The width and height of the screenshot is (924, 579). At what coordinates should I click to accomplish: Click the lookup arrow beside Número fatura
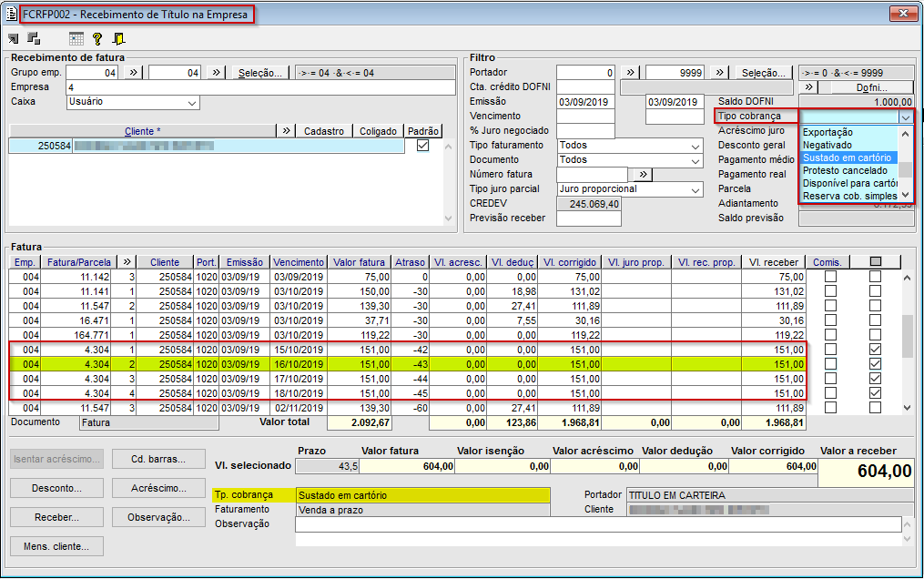click(x=642, y=175)
